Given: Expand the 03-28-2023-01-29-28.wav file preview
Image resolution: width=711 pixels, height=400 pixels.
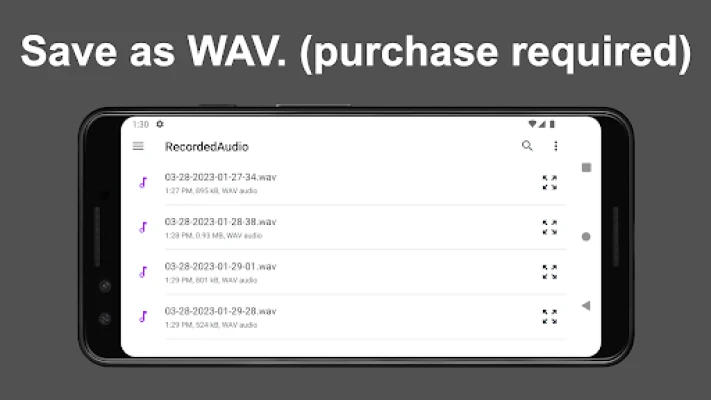Looking at the screenshot, I should coord(549,316).
